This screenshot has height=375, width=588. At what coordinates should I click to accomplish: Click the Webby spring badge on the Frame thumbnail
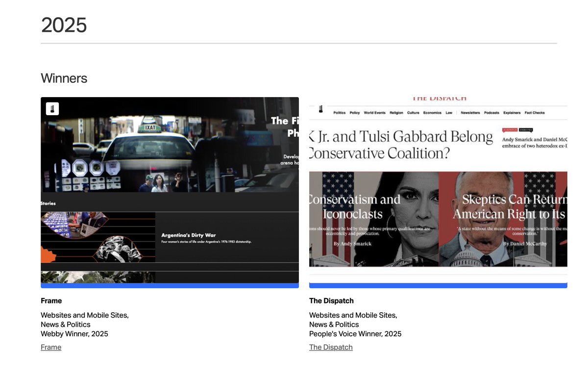(x=51, y=108)
